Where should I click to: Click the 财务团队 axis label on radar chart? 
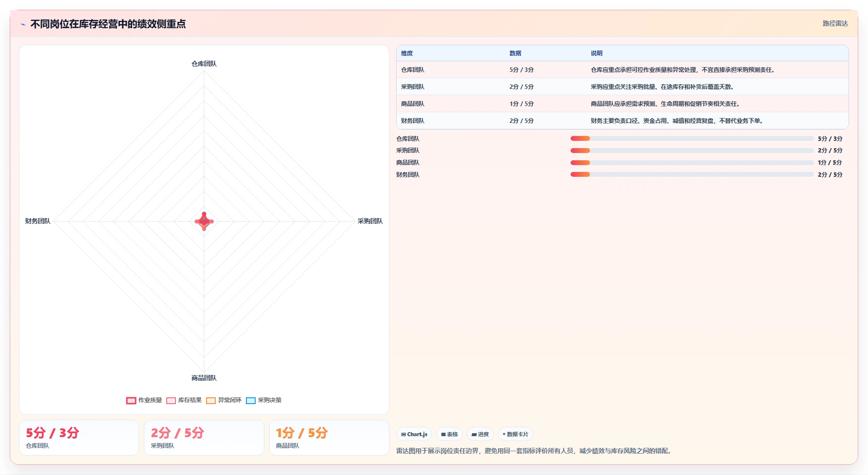pyautogui.click(x=38, y=221)
